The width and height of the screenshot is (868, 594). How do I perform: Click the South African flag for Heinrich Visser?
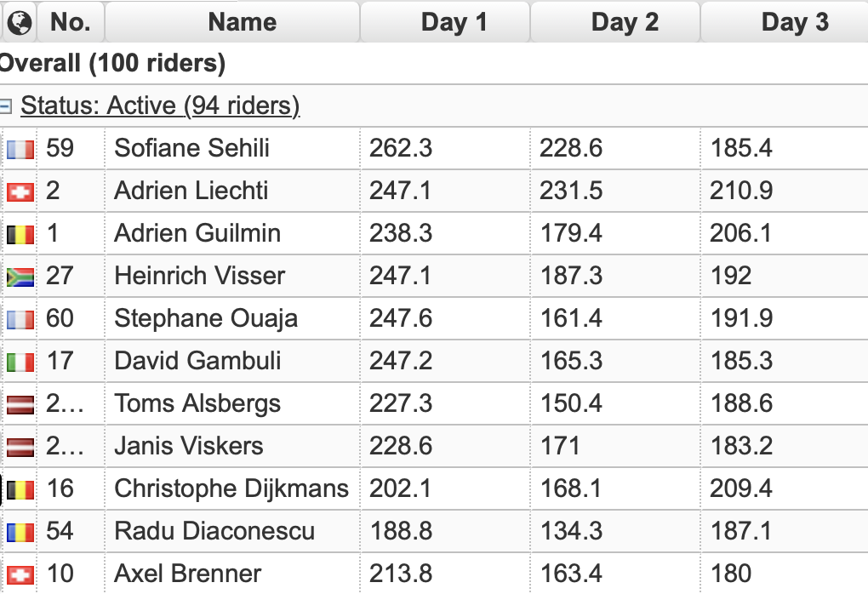20,277
